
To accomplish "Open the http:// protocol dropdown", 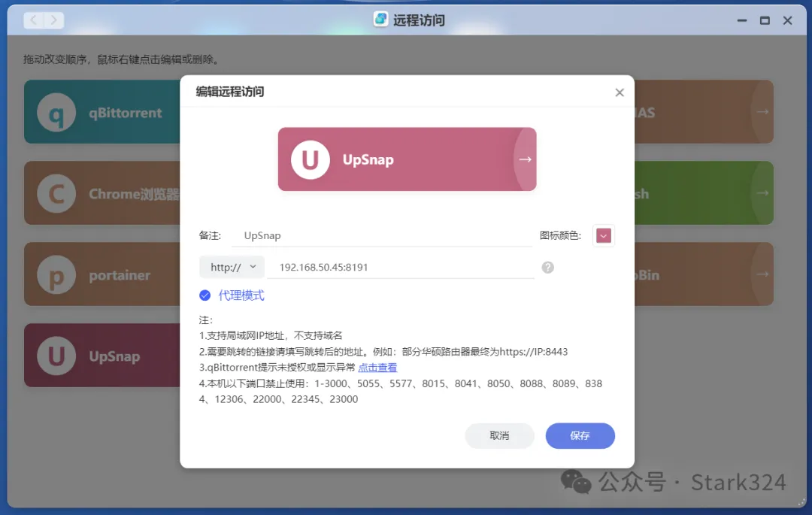I will point(232,267).
